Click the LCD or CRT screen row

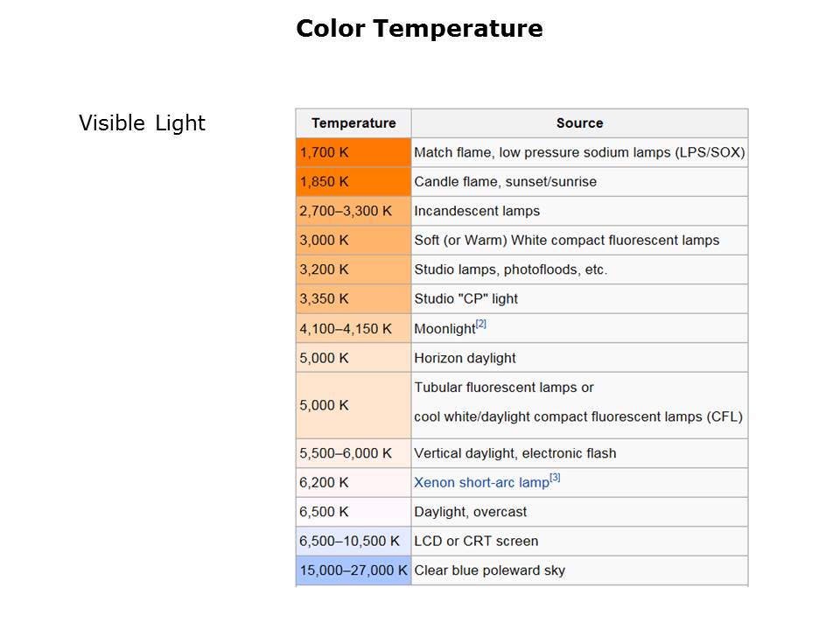(x=476, y=541)
